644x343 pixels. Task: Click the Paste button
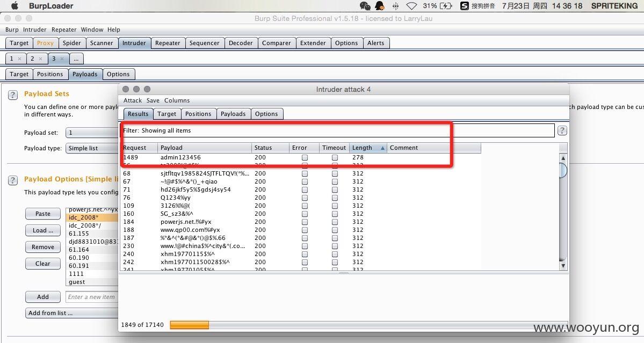pos(43,214)
